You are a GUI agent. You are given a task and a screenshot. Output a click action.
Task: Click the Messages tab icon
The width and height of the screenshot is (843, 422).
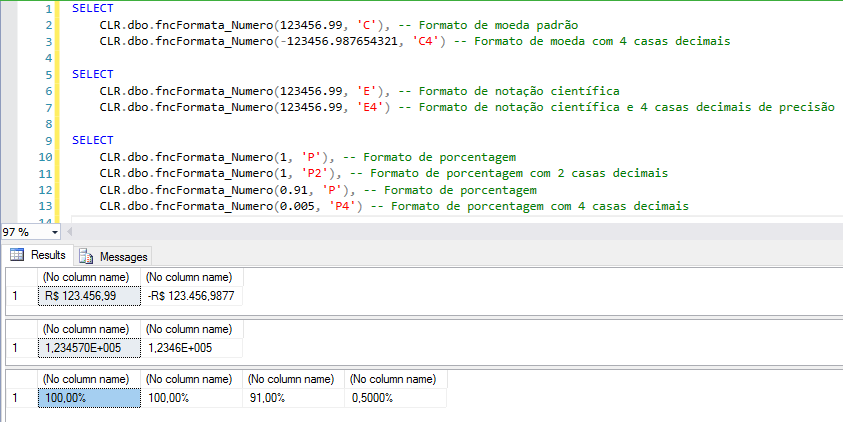[86, 256]
